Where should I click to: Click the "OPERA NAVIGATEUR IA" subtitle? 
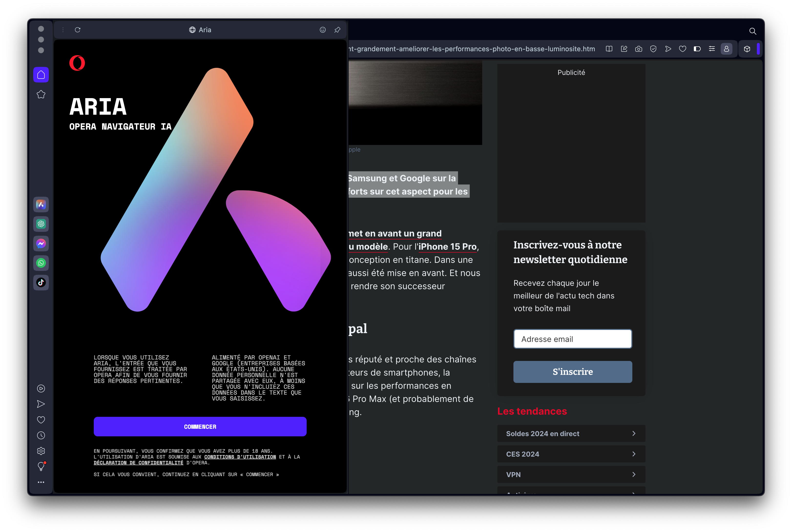coord(120,127)
